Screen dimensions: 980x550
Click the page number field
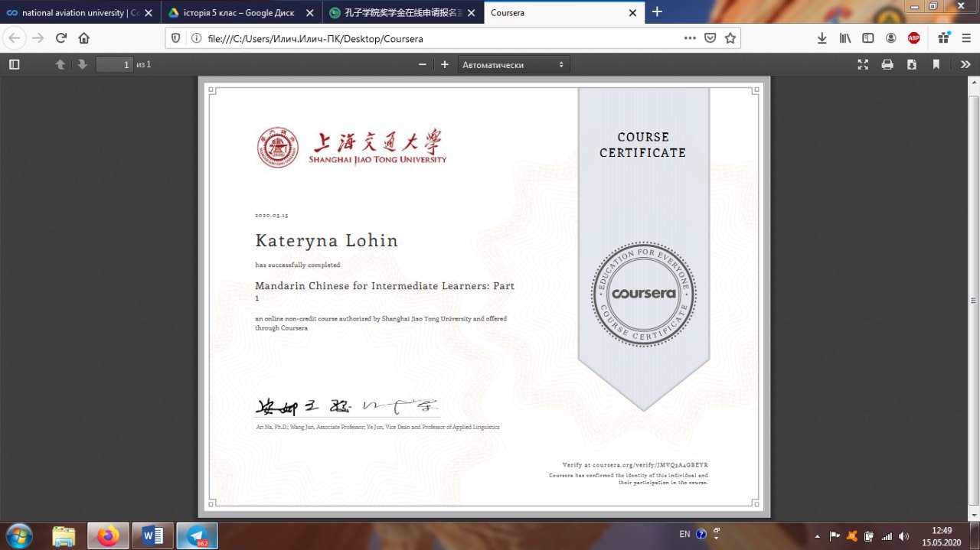(x=114, y=65)
